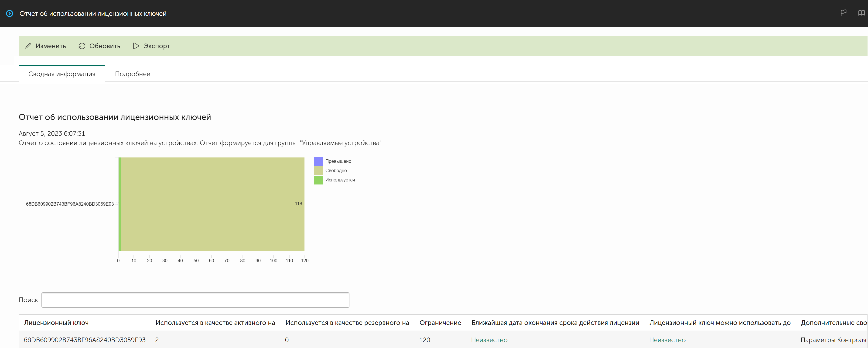This screenshot has height=348, width=868.
Task: Click the Поиск search input field
Action: (195, 300)
